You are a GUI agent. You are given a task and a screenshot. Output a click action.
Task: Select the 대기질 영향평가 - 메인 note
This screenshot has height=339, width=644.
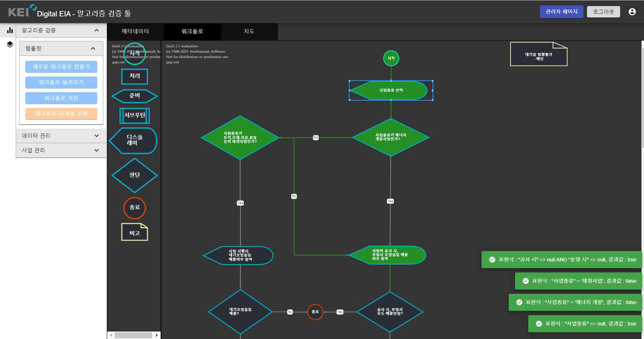click(539, 54)
